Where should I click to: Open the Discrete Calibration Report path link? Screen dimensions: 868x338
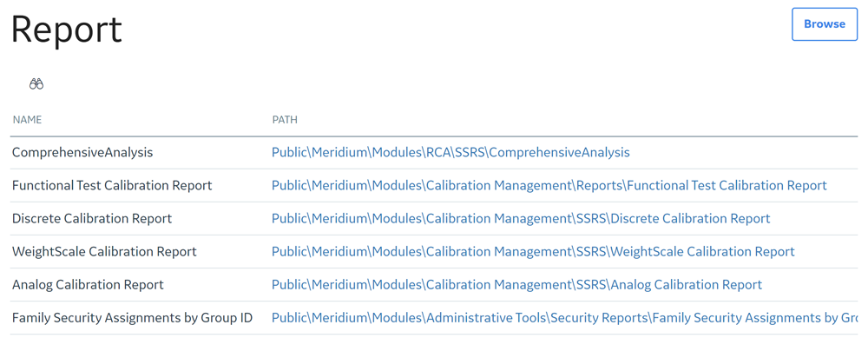tap(521, 219)
